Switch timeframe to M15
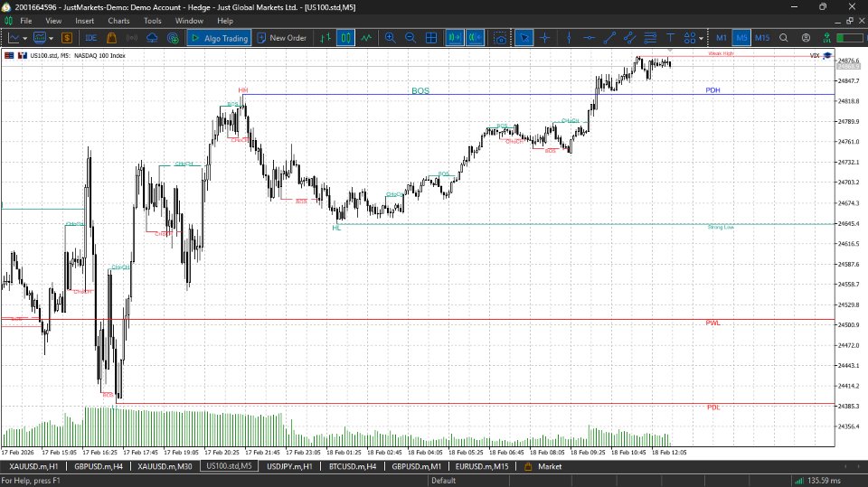This screenshot has width=868, height=487. point(762,38)
